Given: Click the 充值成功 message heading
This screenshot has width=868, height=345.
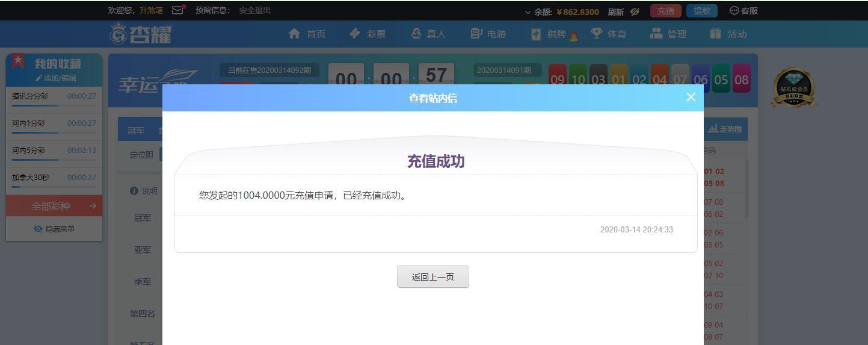Looking at the screenshot, I should tap(436, 161).
